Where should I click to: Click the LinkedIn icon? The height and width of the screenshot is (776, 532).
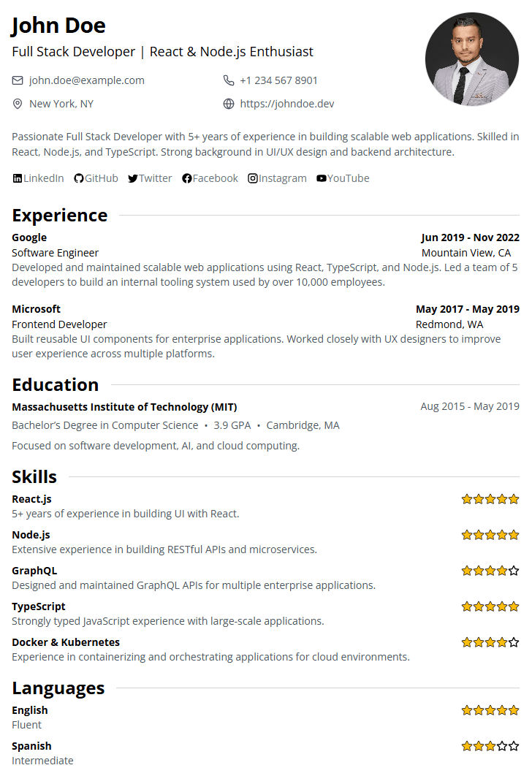(18, 178)
